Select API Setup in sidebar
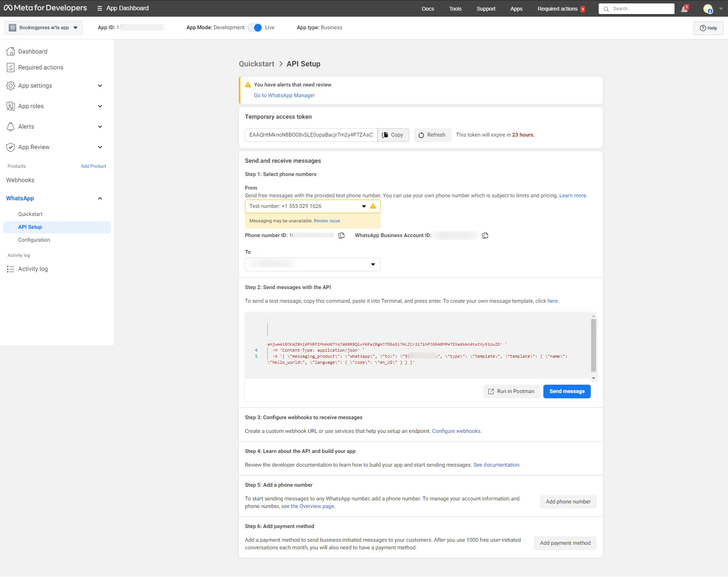The height and width of the screenshot is (577, 728). coord(57,227)
